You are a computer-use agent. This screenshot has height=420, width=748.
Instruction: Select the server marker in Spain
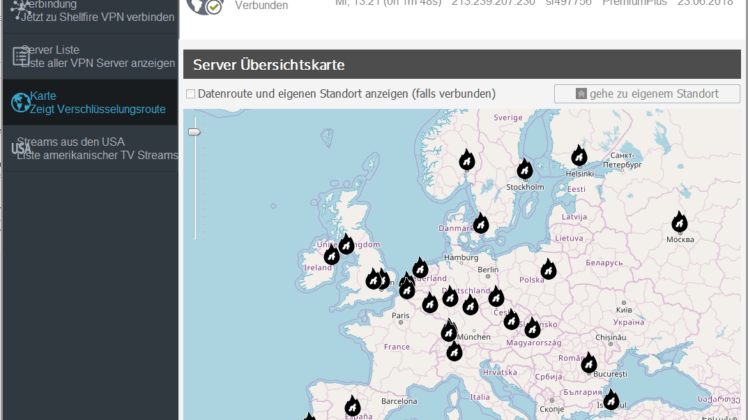pyautogui.click(x=353, y=406)
